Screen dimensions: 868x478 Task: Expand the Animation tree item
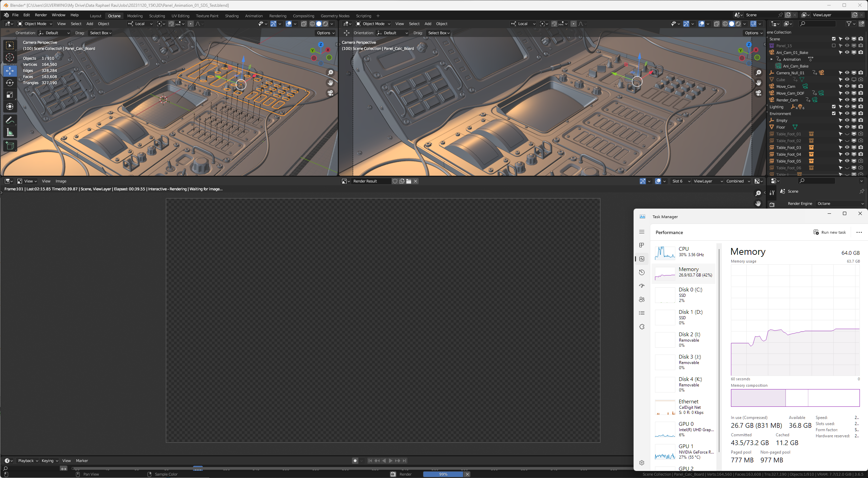coord(772,59)
